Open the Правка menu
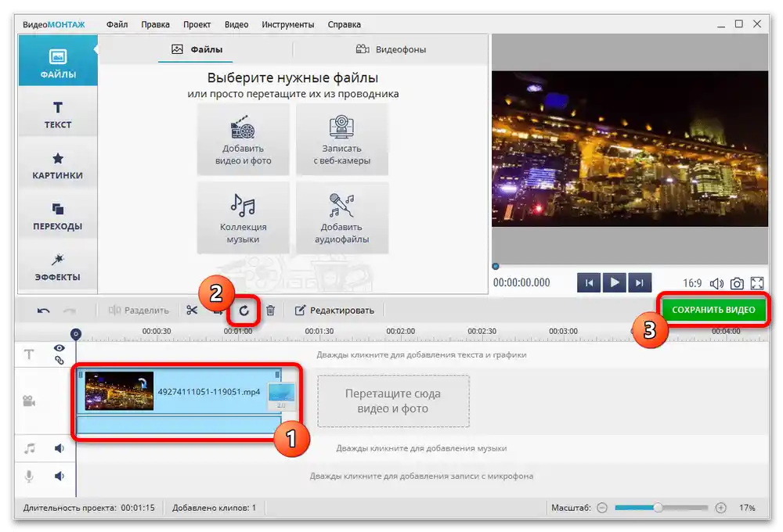Screen dimensions: 783x532 pos(155,24)
